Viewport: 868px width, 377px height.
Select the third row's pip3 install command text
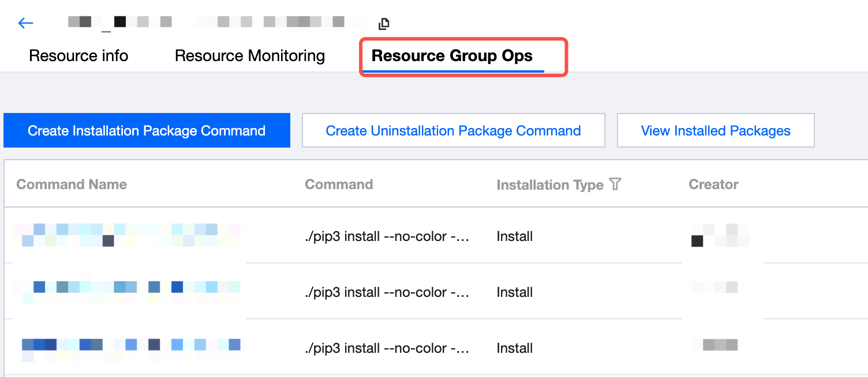(387, 348)
